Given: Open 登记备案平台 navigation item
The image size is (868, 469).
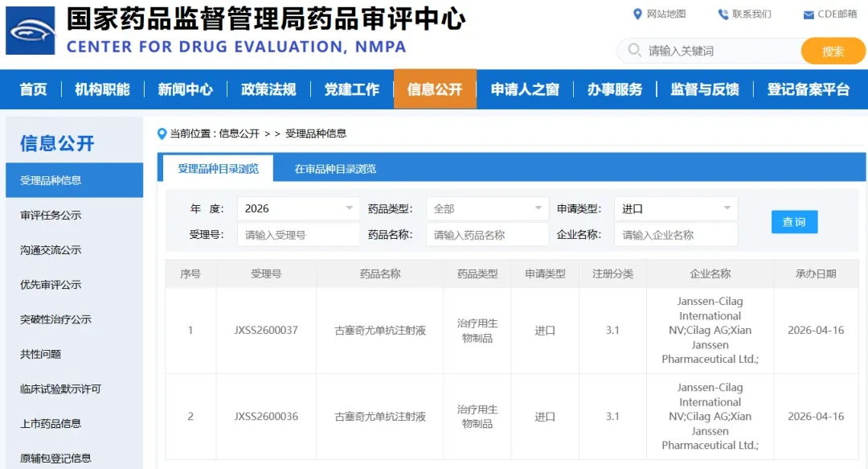Looking at the screenshot, I should pos(809,89).
